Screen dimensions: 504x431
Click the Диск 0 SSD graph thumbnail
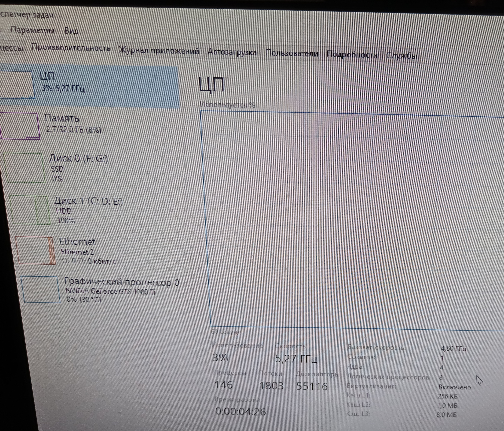coord(24,168)
